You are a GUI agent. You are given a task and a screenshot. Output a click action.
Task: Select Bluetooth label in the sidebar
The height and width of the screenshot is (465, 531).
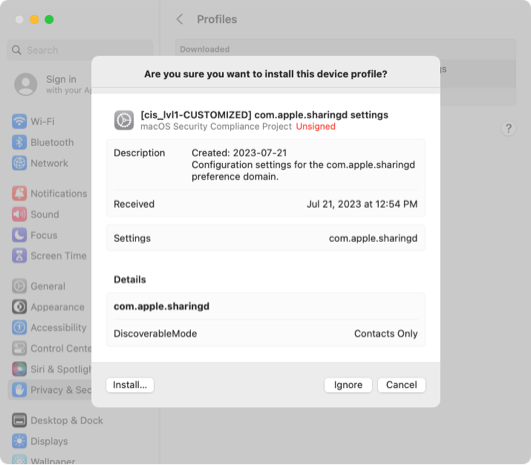52,142
